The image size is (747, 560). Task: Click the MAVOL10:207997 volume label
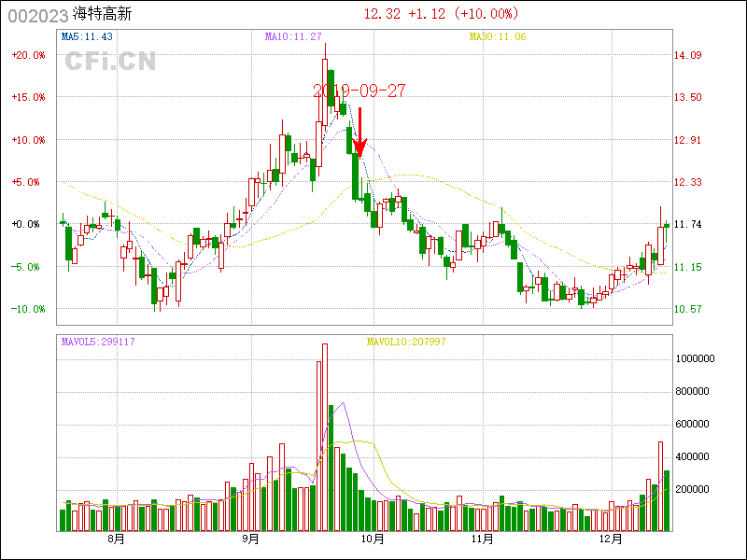(x=406, y=342)
